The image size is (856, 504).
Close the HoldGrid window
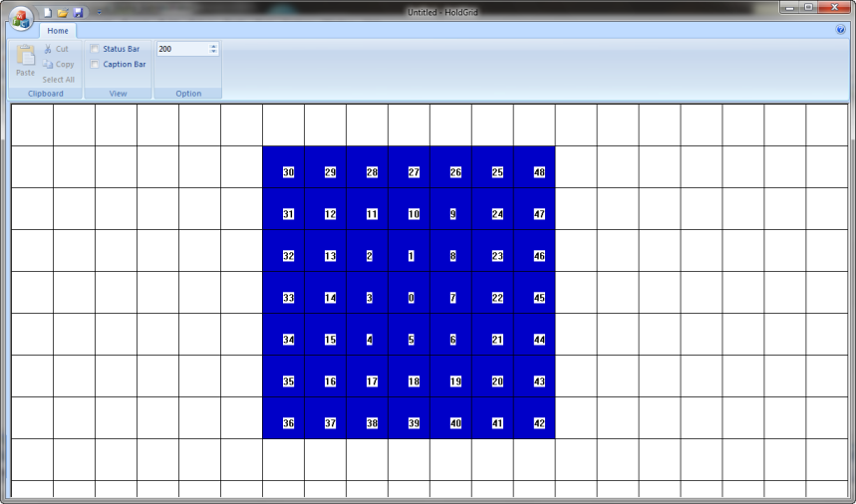point(835,7)
